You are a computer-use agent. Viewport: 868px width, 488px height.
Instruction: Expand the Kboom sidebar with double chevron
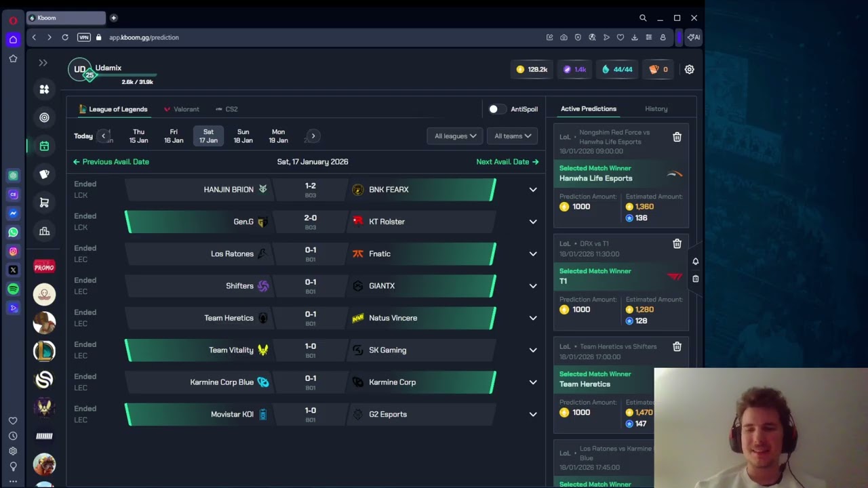(43, 63)
